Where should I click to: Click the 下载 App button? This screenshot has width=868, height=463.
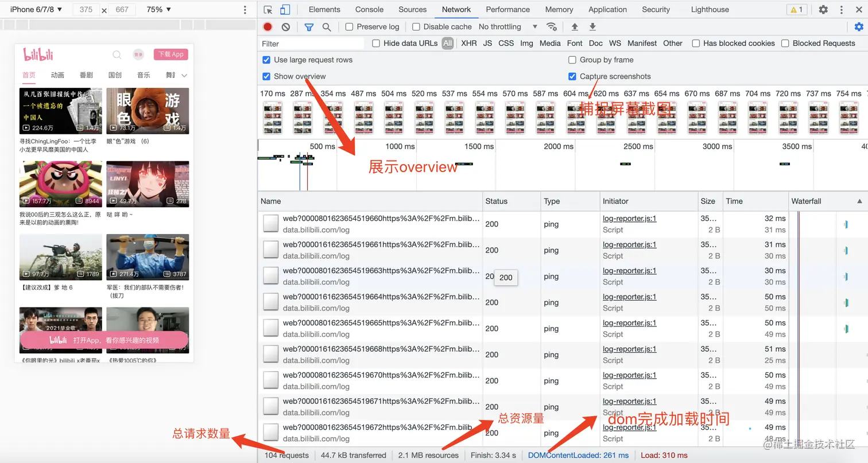[171, 55]
